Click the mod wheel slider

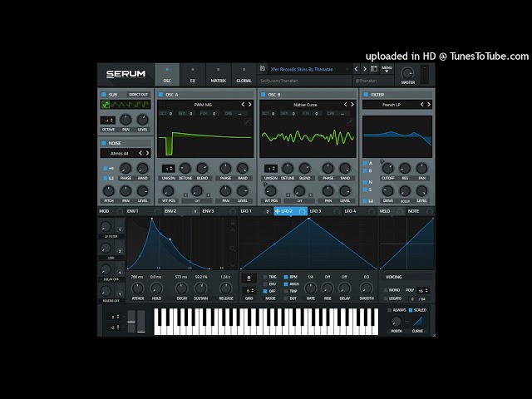[140, 321]
